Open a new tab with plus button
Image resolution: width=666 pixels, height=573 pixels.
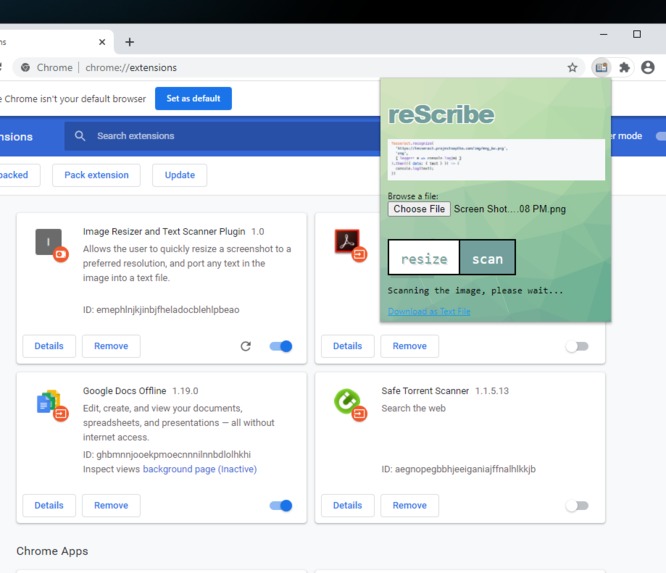click(x=130, y=42)
